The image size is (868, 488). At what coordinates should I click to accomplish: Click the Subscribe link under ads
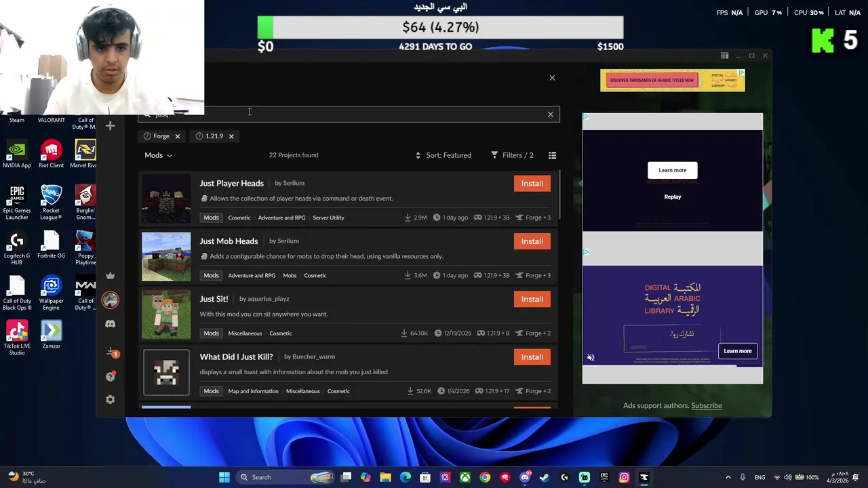pos(707,405)
